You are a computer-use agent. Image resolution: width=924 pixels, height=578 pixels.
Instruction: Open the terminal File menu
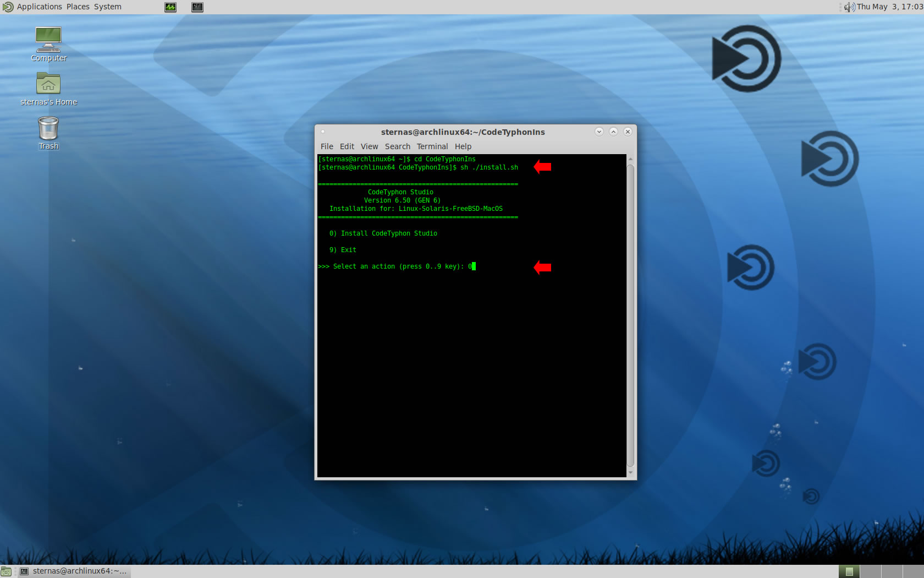tap(327, 146)
